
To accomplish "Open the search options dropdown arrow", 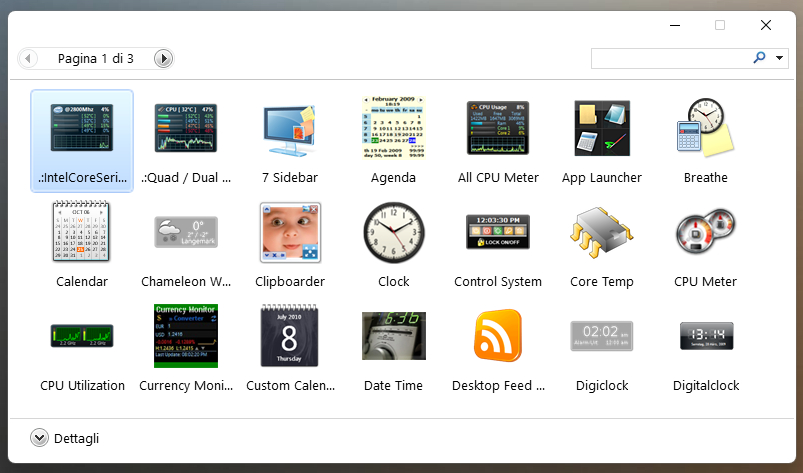I will (x=779, y=58).
